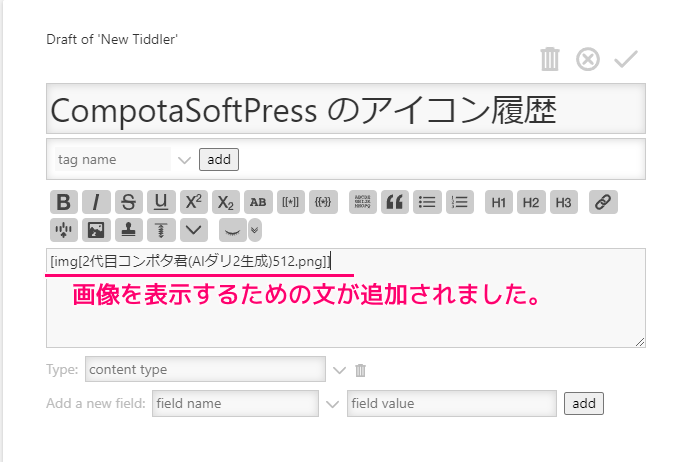The image size is (688, 462).
Task: Apply heading level H3
Action: (563, 202)
